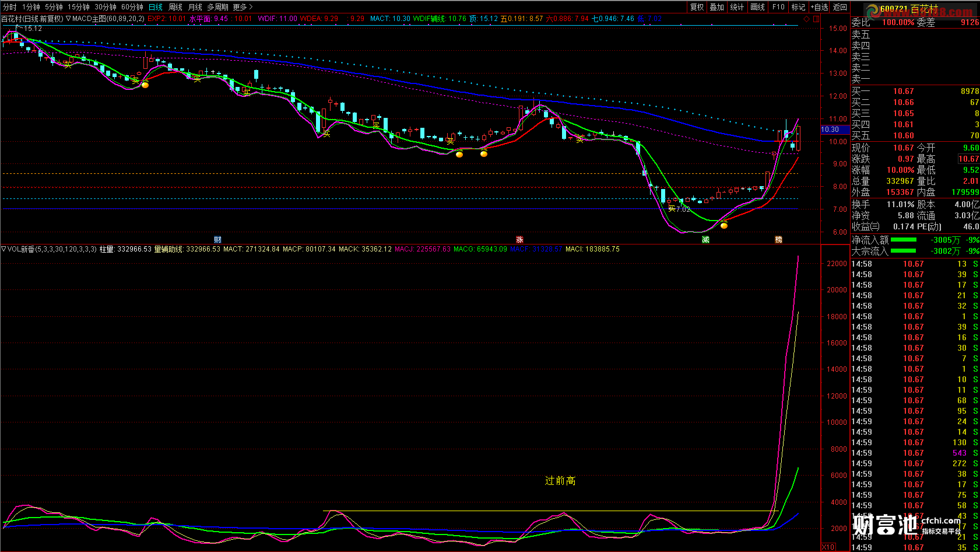The height and width of the screenshot is (552, 980).
Task: Switch to the 日线 daily chart
Action: 156,7
